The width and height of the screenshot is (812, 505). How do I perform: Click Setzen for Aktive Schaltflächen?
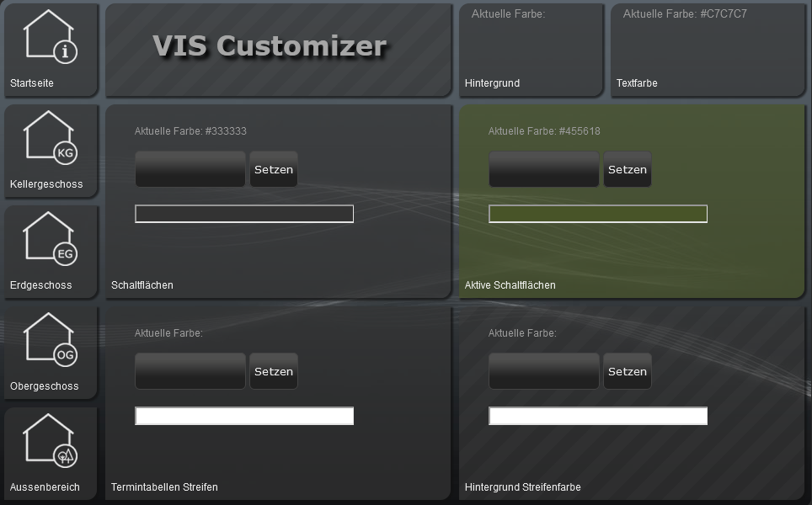pos(627,169)
